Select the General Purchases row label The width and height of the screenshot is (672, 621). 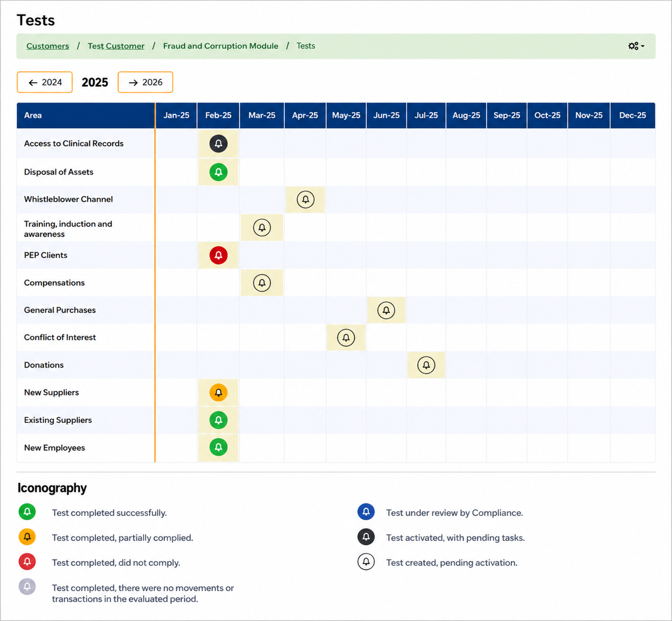pos(60,310)
